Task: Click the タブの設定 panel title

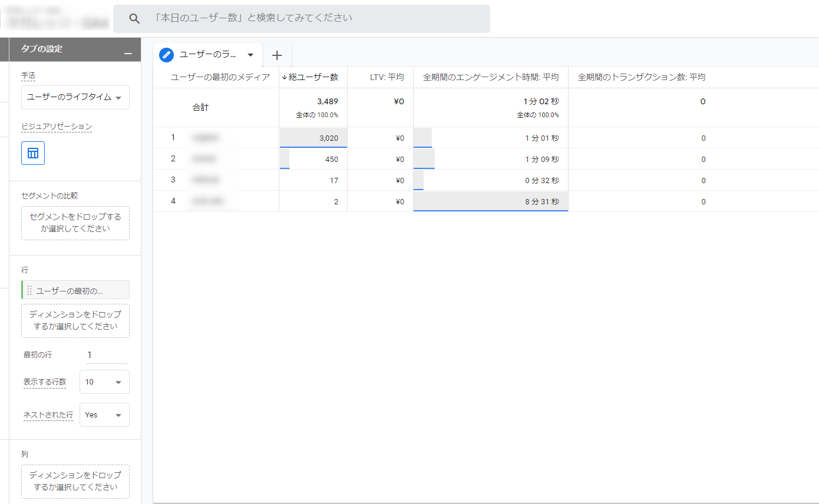Action: pyautogui.click(x=42, y=49)
